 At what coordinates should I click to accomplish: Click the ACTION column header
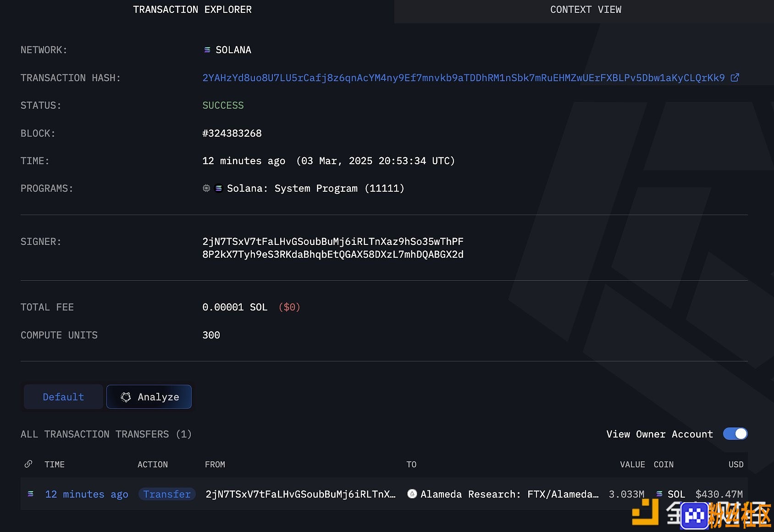pos(153,465)
